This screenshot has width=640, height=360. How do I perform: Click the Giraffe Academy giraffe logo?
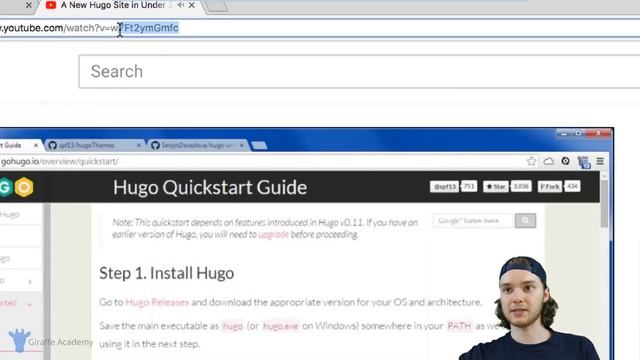click(x=20, y=340)
